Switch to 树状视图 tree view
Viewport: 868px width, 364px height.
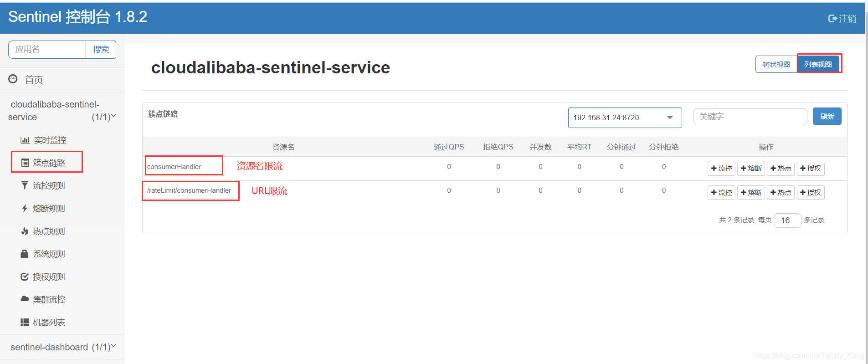click(776, 64)
